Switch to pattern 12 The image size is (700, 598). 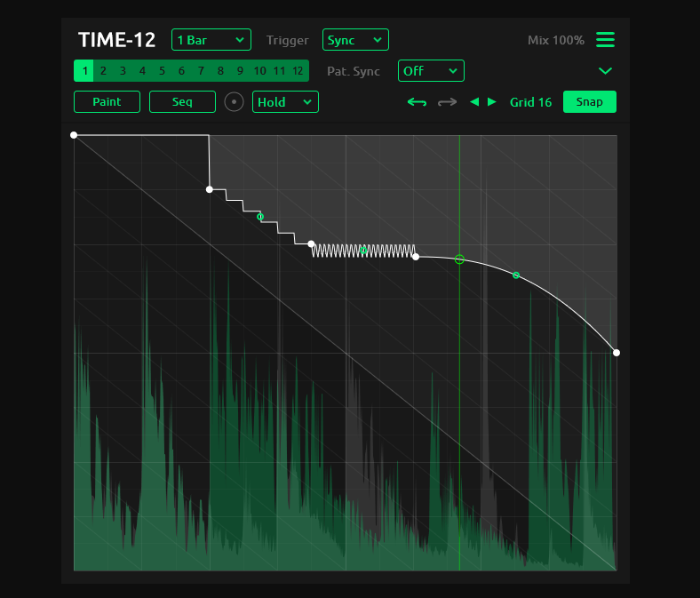click(x=298, y=71)
